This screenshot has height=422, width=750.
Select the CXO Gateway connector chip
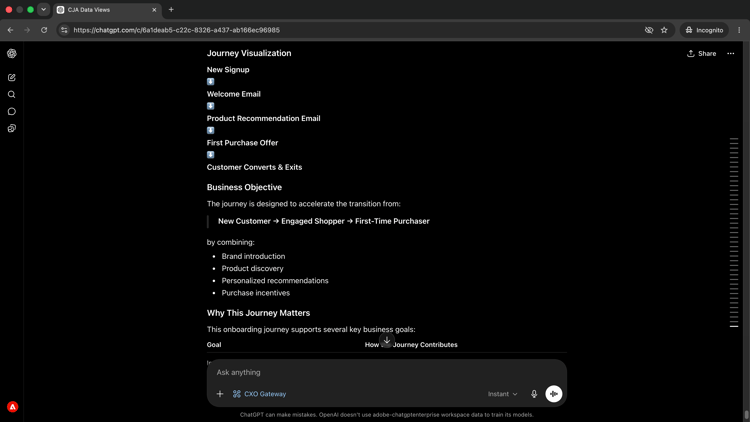coord(259,394)
